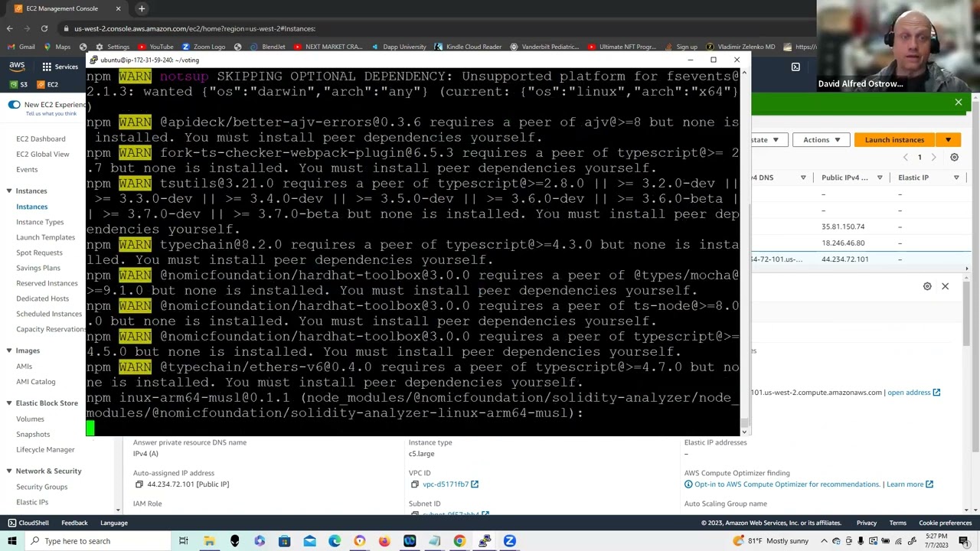This screenshot has height=551, width=980.
Task: Open EC2 shortcut in AWS favorites bar
Action: (x=47, y=84)
